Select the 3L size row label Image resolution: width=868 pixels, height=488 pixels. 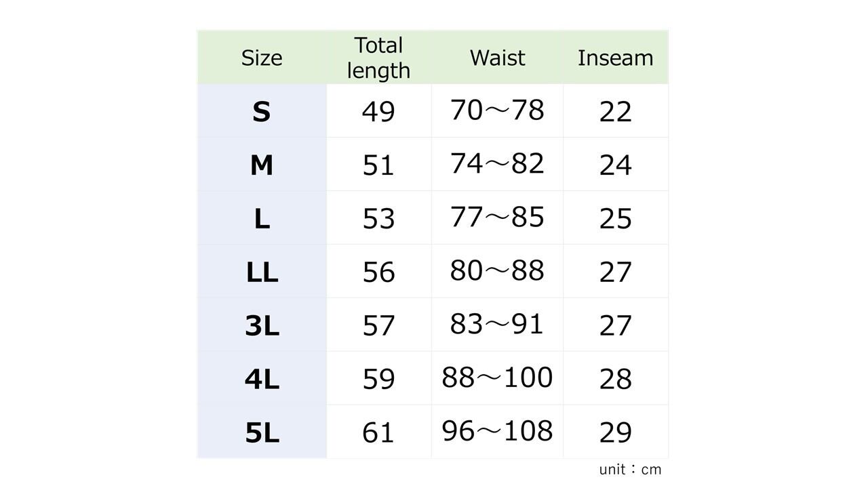[262, 325]
